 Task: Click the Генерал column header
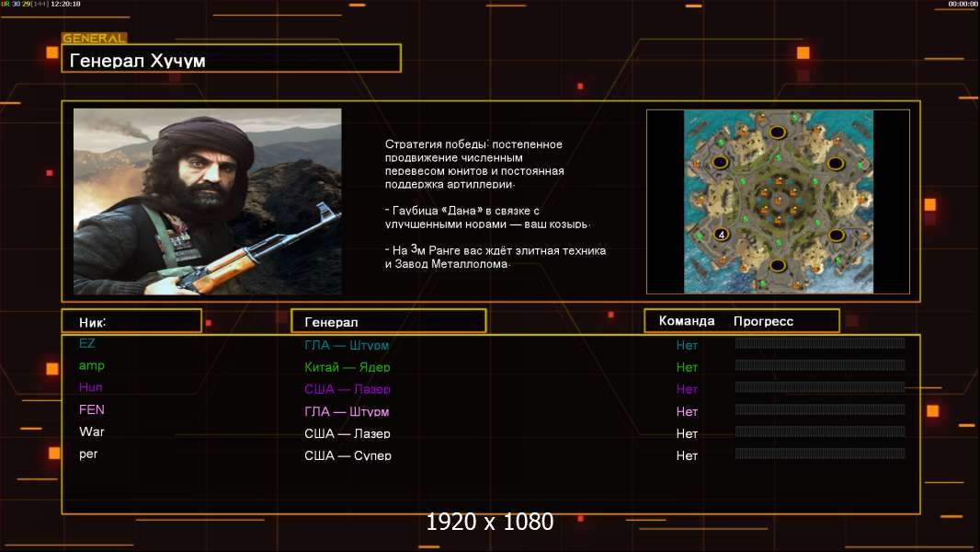388,321
